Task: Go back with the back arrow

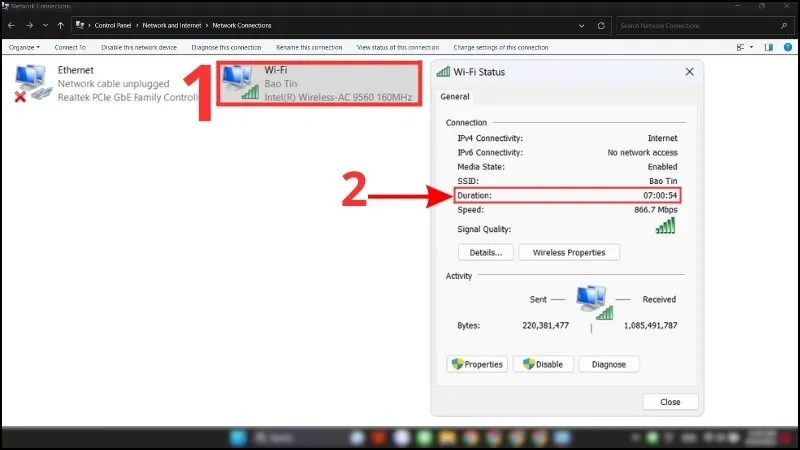Action: [11, 25]
